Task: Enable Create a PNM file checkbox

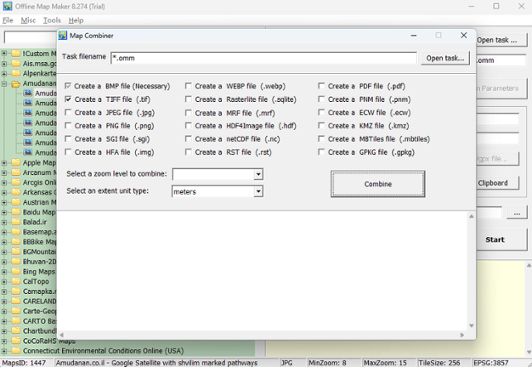Action: pos(321,99)
